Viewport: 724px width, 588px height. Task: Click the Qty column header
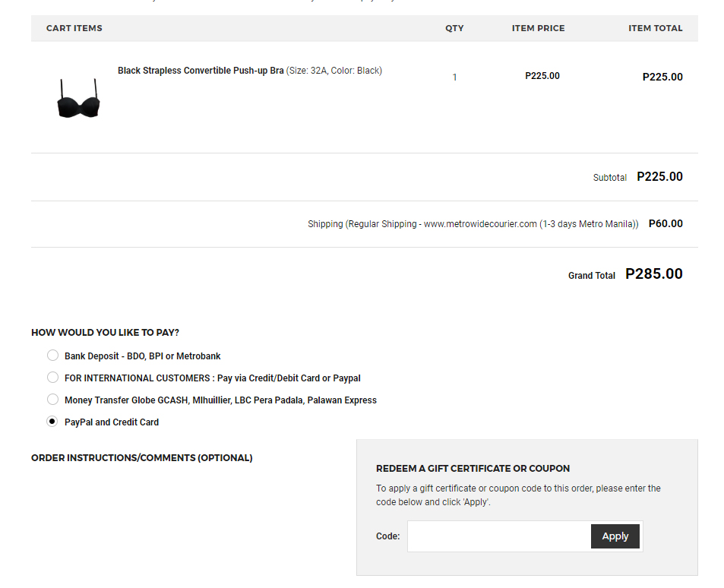[x=454, y=28]
